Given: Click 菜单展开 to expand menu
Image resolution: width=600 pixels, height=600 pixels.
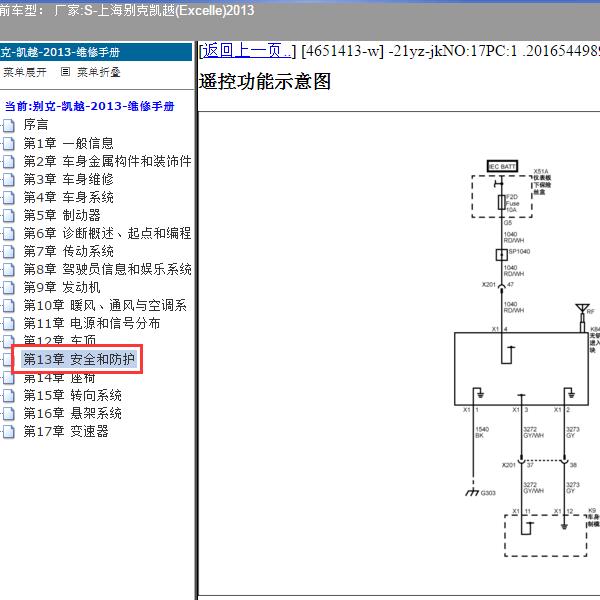Looking at the screenshot, I should tap(25, 72).
